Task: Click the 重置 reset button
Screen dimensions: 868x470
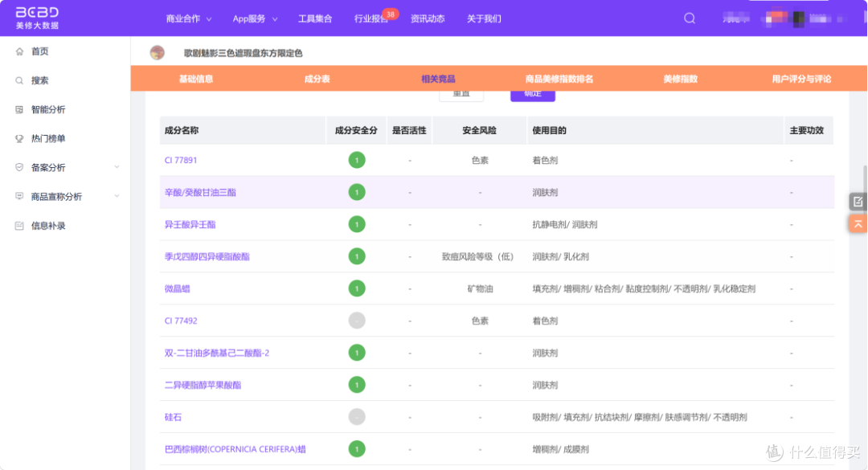Action: pyautogui.click(x=461, y=96)
